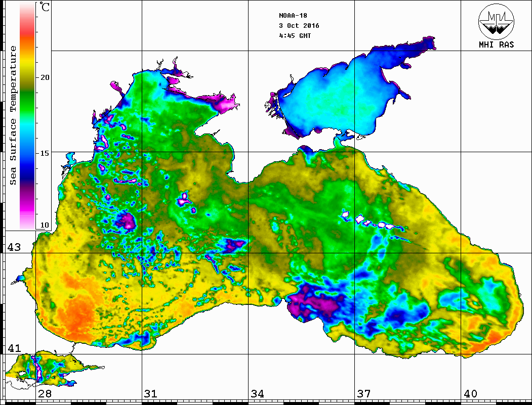This screenshot has width=532, height=405.
Task: Click the 'Sea Surface Temperature' vertical label
Action: 13,115
